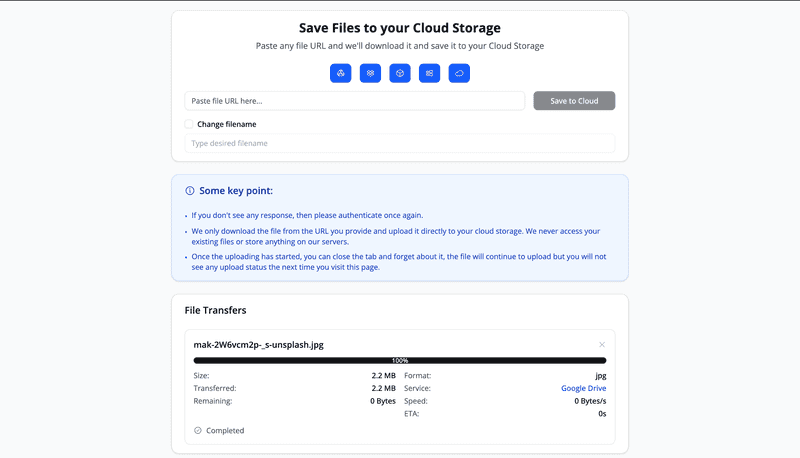The width and height of the screenshot is (800, 458).
Task: Click the Completed status text
Action: (x=225, y=430)
